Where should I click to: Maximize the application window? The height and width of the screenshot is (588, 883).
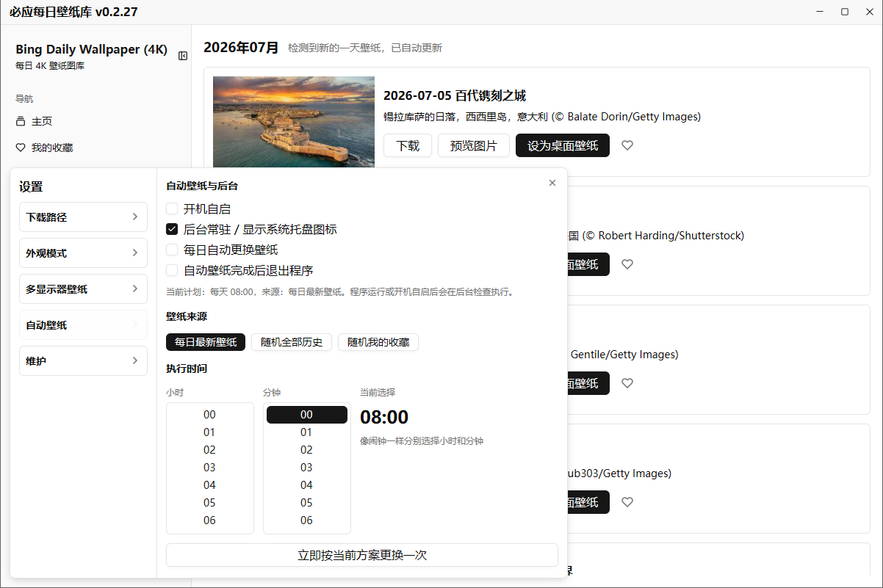845,12
